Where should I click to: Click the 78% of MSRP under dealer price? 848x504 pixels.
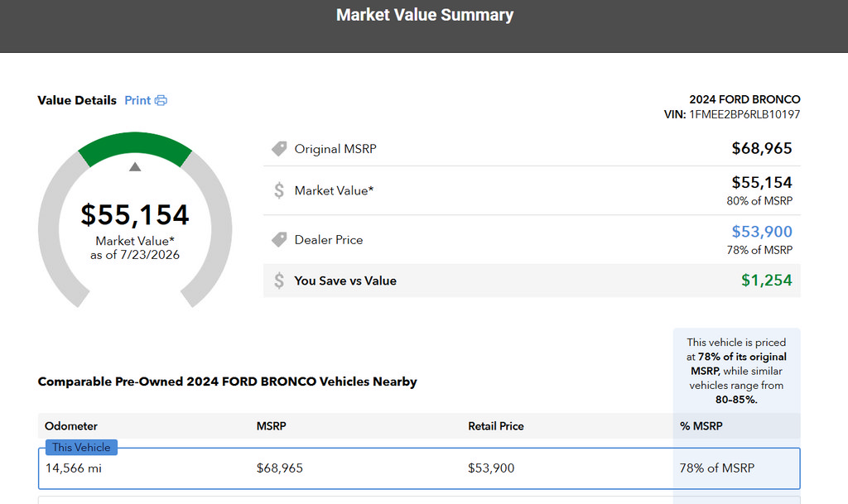759,250
